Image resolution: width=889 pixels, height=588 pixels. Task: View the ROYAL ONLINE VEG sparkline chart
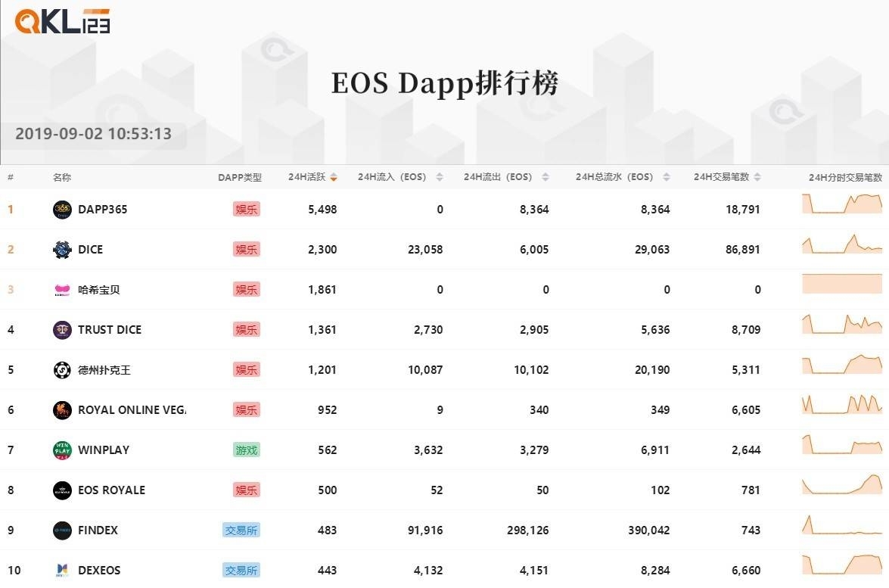pos(842,403)
